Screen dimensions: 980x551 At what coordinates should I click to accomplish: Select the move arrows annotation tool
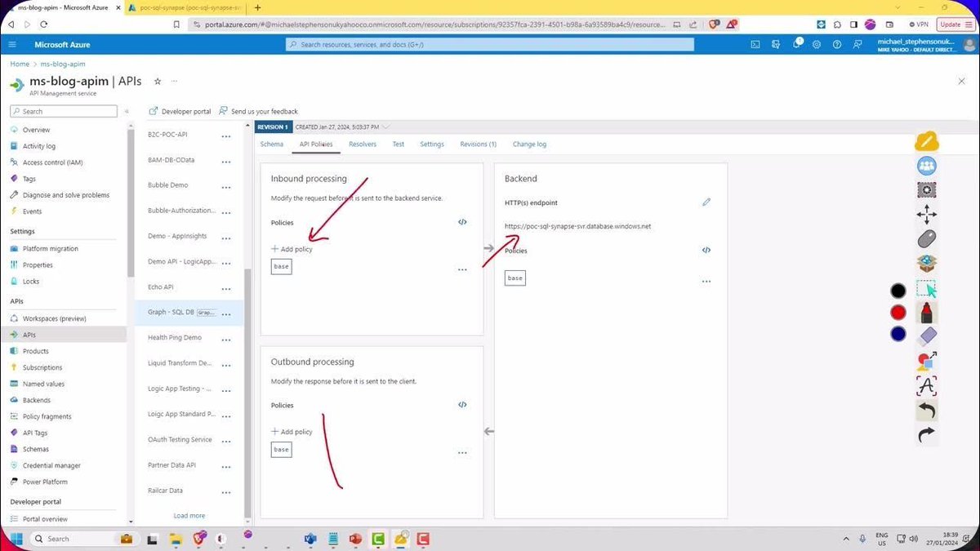[926, 215]
